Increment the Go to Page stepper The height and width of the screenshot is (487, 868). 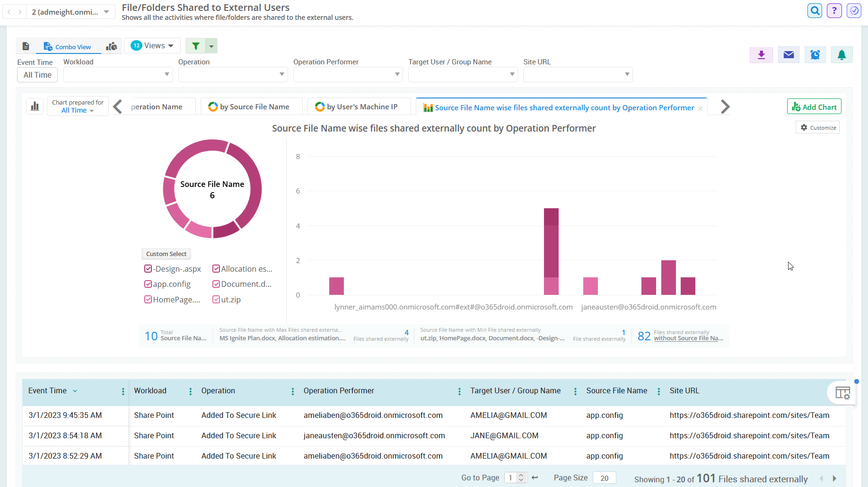(522, 475)
